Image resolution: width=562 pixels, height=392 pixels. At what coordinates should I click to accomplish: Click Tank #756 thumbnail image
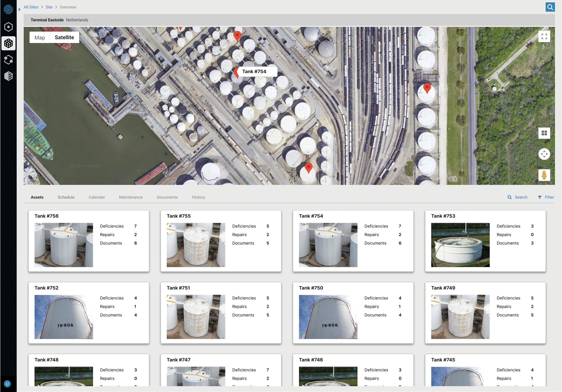(64, 245)
